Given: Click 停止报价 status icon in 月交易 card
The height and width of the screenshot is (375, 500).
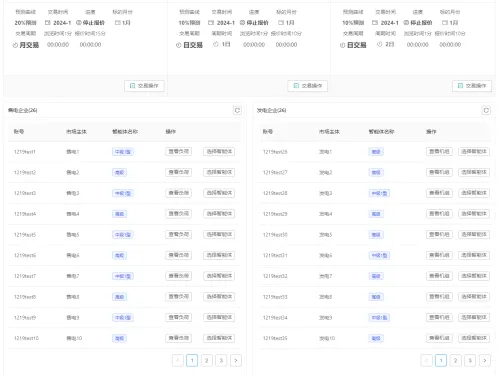Looking at the screenshot, I should pyautogui.click(x=79, y=23).
